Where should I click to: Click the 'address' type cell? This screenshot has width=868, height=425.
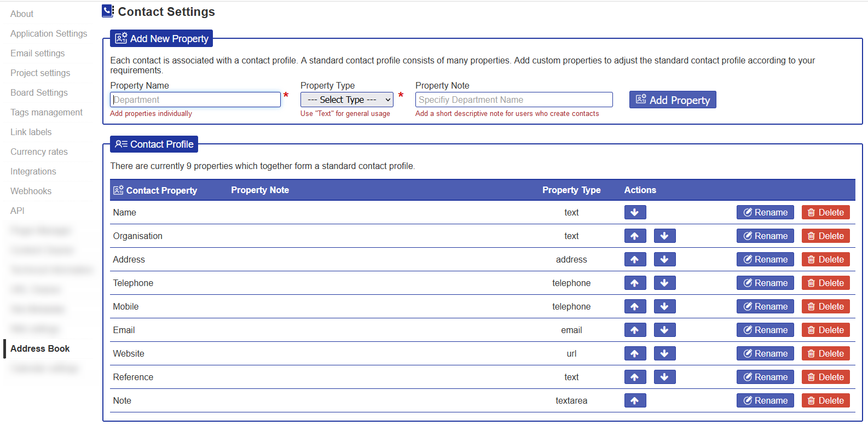tap(571, 259)
